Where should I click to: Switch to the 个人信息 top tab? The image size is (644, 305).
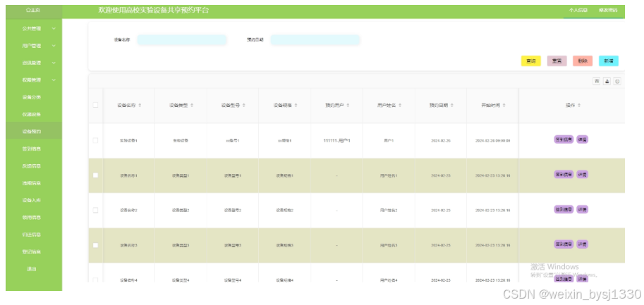[x=578, y=11]
